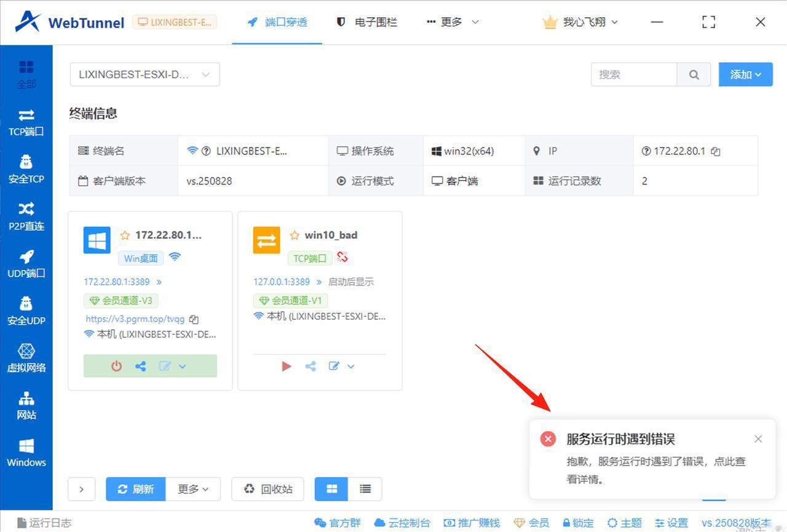Star the win10_bad tunnel card
This screenshot has width=787, height=532.
tap(295, 235)
